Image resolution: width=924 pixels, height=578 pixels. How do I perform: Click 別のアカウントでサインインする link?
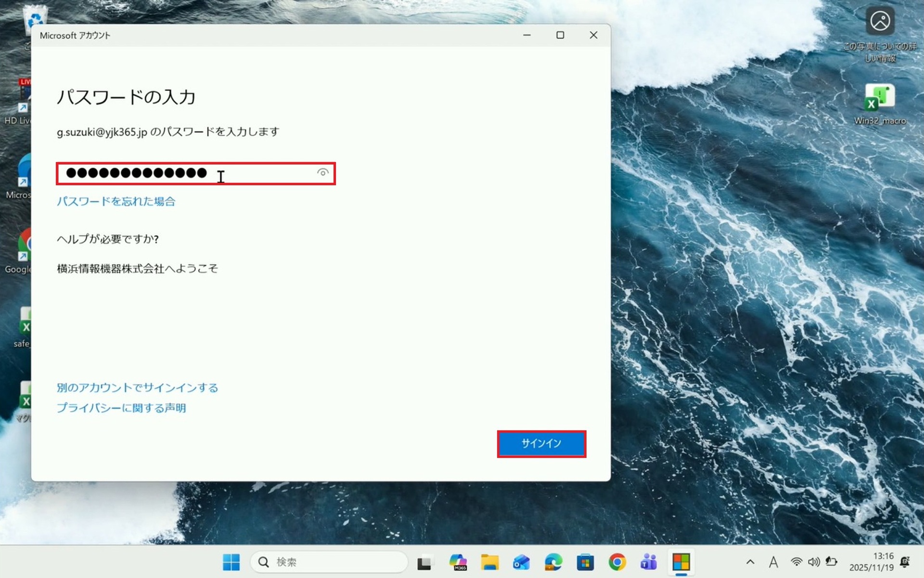click(137, 387)
